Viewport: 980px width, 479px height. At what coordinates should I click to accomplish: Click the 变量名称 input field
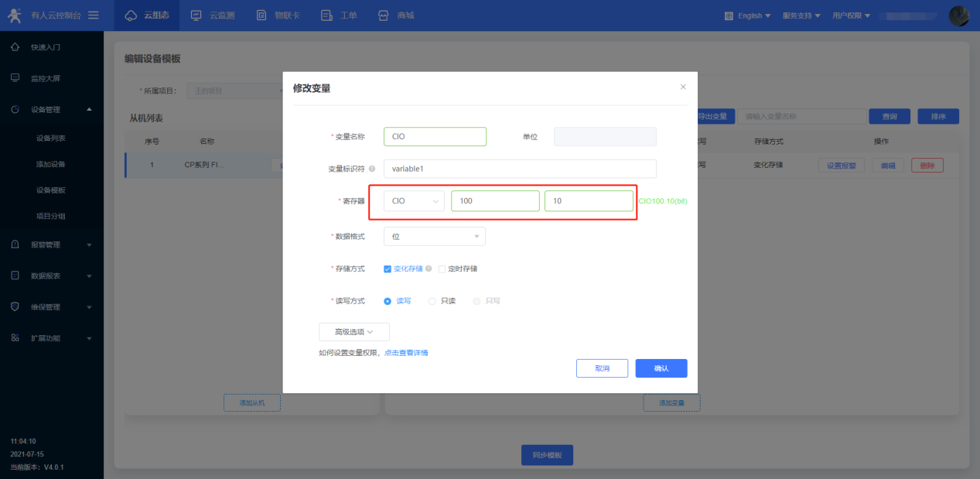point(434,136)
